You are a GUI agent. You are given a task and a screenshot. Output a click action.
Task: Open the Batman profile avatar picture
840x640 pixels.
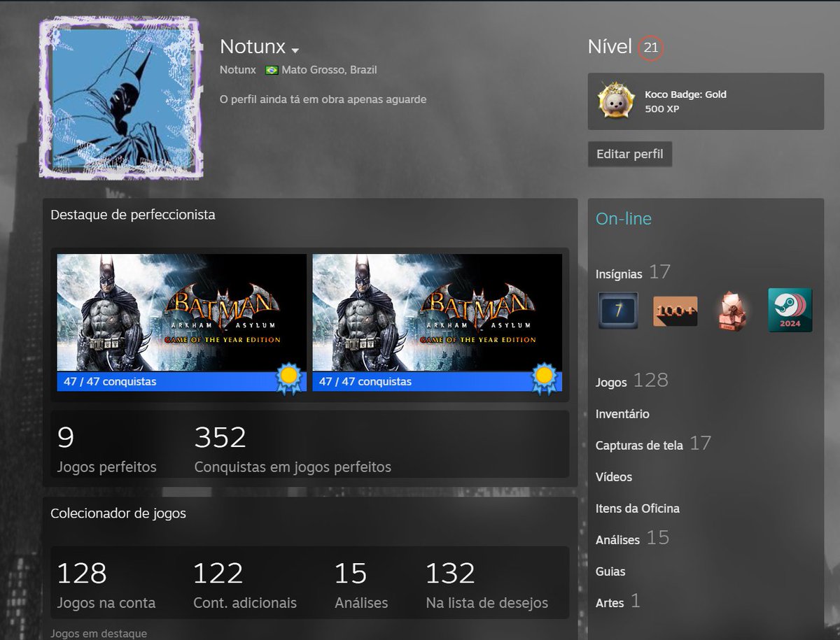(122, 99)
